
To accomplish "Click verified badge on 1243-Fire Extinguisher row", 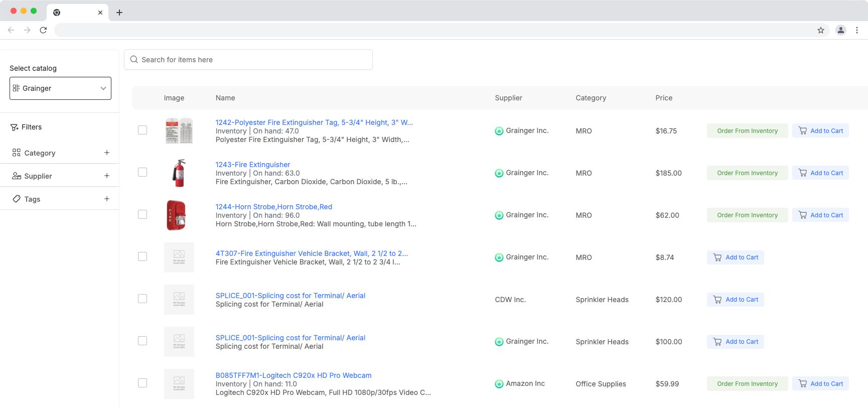I will (x=499, y=173).
